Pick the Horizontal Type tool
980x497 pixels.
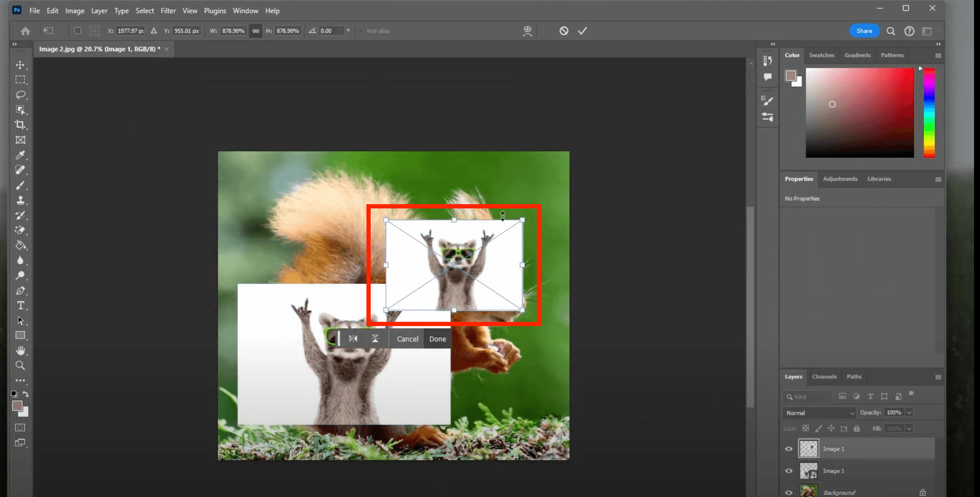coord(20,306)
